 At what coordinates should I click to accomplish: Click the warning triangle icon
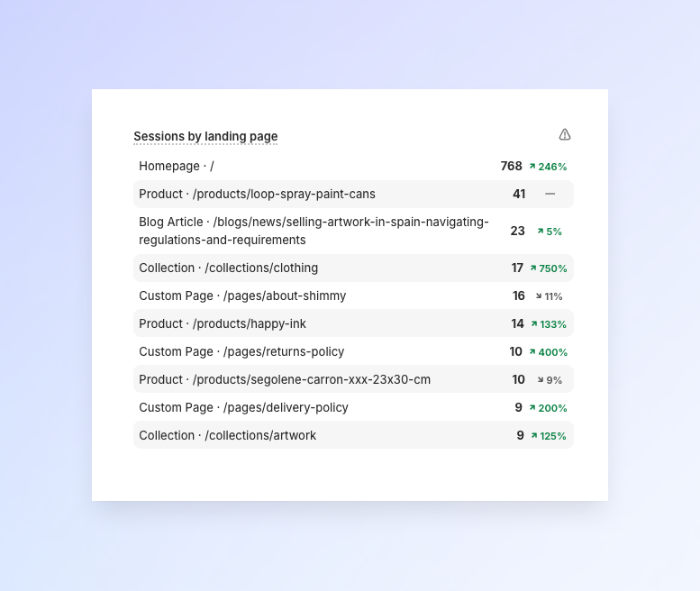(565, 135)
